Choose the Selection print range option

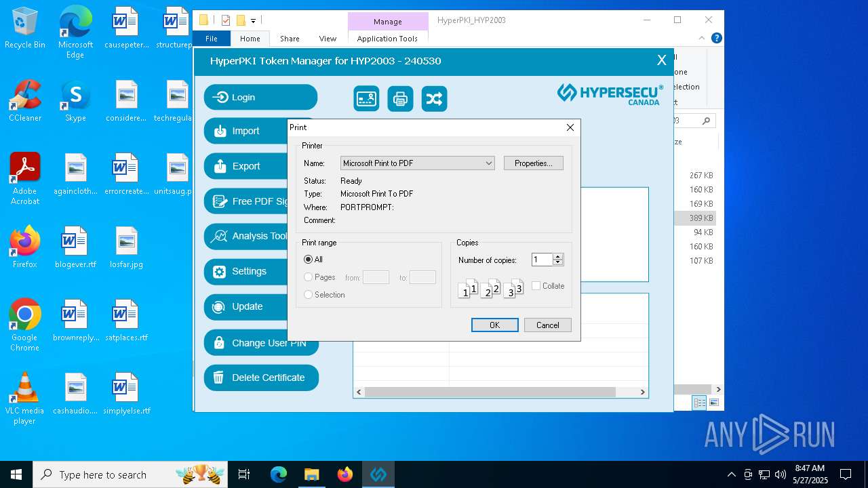point(324,295)
